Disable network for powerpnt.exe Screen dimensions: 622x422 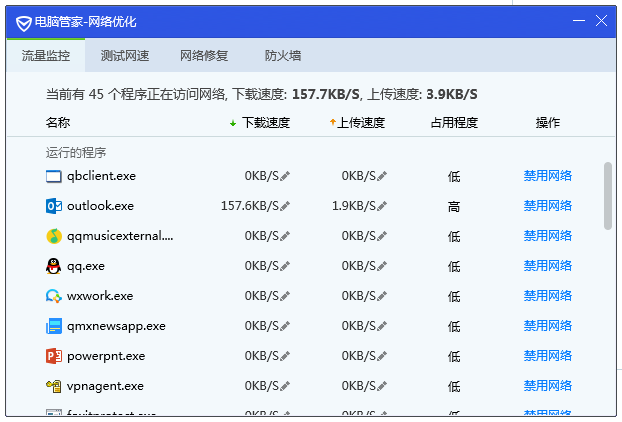point(548,356)
